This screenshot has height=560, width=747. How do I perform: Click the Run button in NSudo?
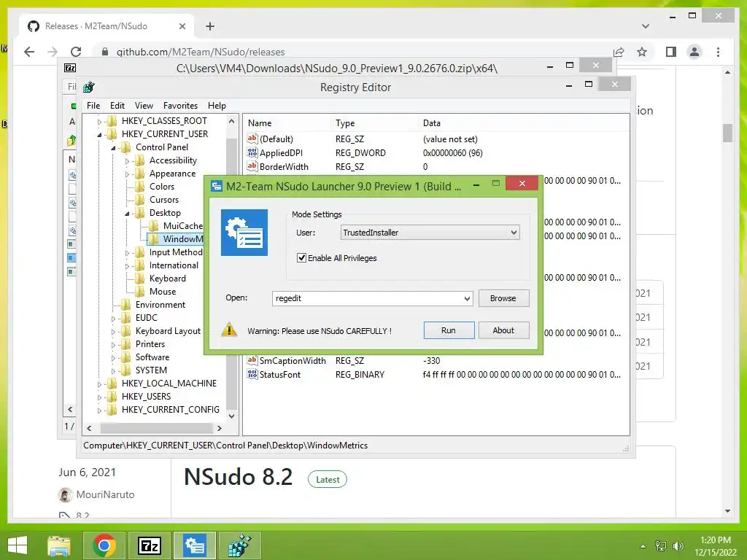[449, 330]
